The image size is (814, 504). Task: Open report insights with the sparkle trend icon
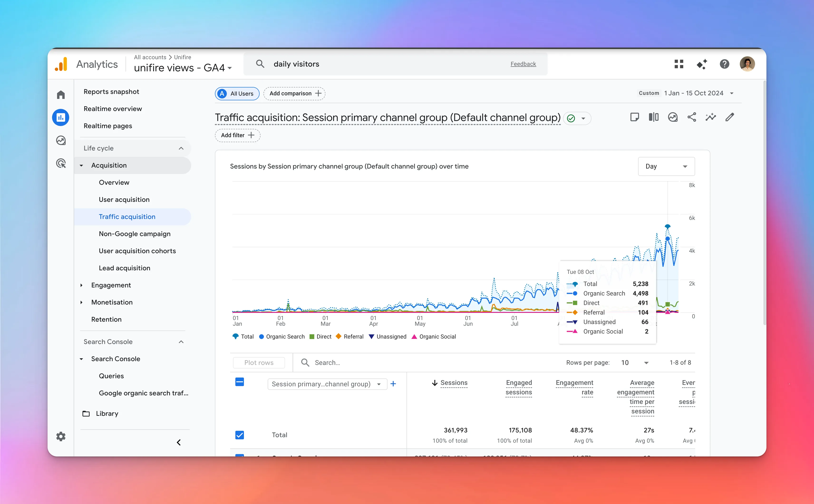click(x=711, y=117)
